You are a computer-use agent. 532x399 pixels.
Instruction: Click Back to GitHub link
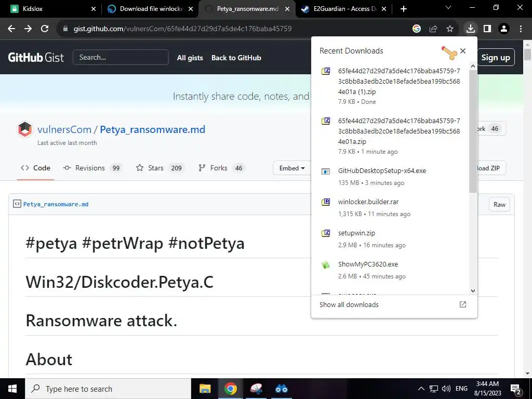pos(236,58)
